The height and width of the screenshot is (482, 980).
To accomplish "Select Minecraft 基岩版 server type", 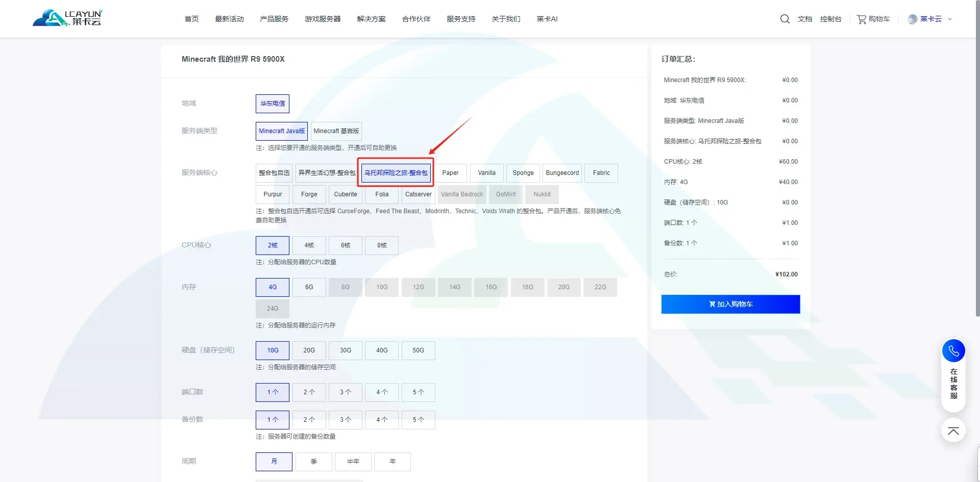I will 336,131.
